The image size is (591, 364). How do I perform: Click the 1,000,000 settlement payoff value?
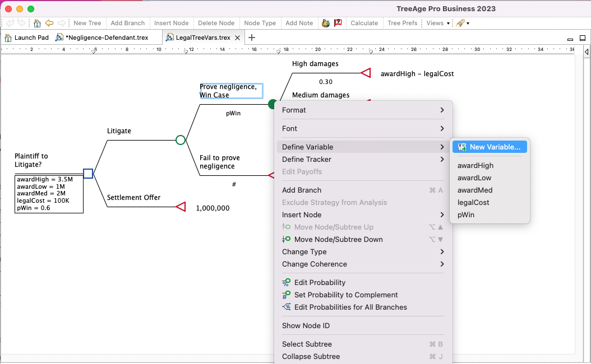point(213,208)
